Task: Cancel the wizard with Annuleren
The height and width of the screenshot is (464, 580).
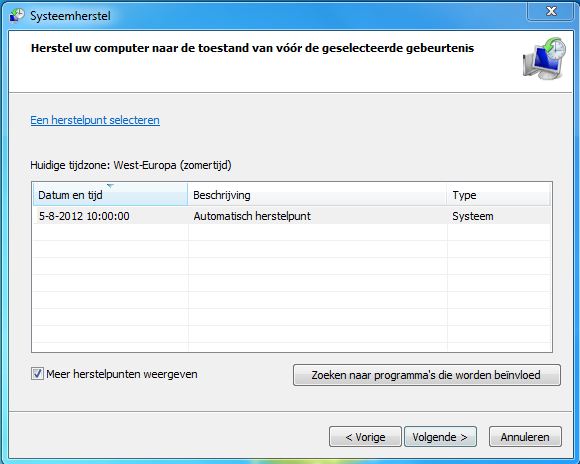Action: (525, 437)
